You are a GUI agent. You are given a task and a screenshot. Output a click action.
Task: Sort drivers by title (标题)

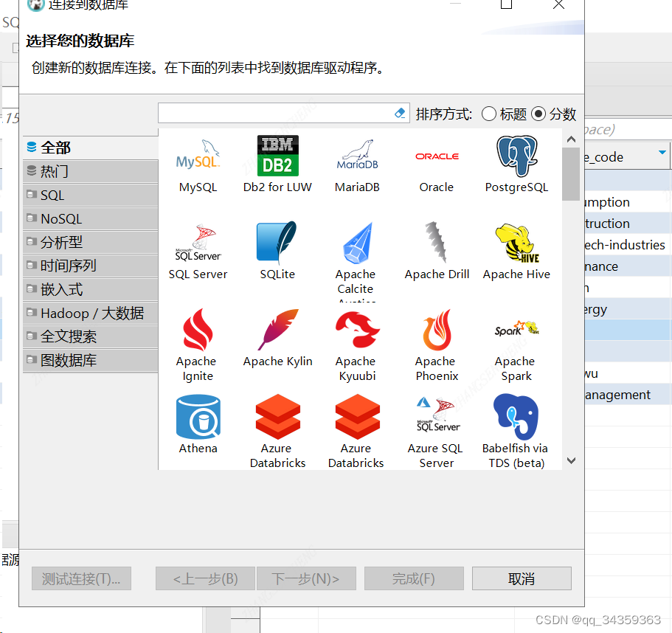[x=505, y=114]
